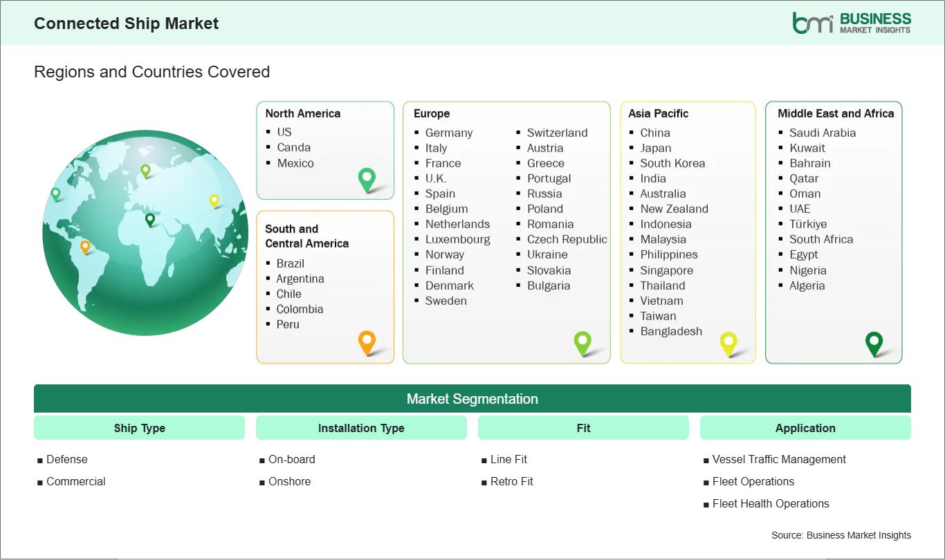Click the Business Market Insights logo
Viewport: 945px width, 560px height.
point(852,23)
